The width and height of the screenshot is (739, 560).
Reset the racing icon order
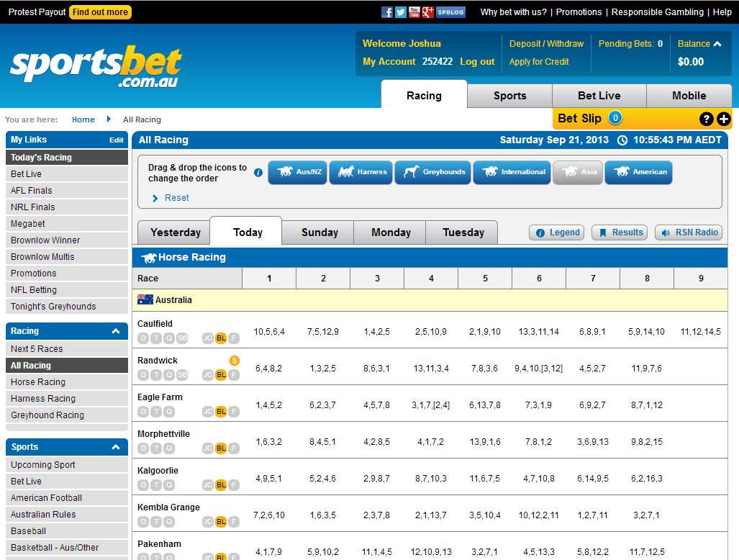pyautogui.click(x=176, y=198)
